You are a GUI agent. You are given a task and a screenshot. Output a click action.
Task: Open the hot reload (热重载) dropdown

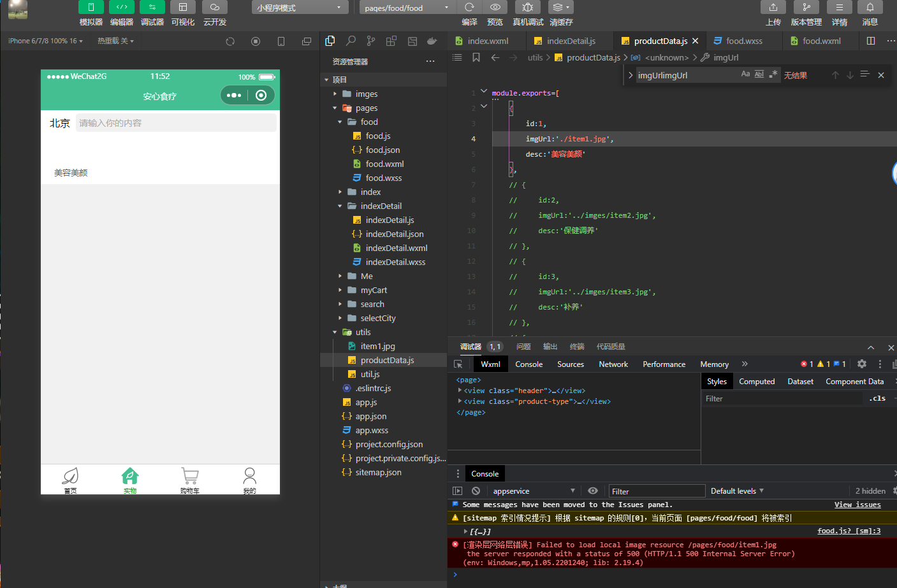coord(115,41)
